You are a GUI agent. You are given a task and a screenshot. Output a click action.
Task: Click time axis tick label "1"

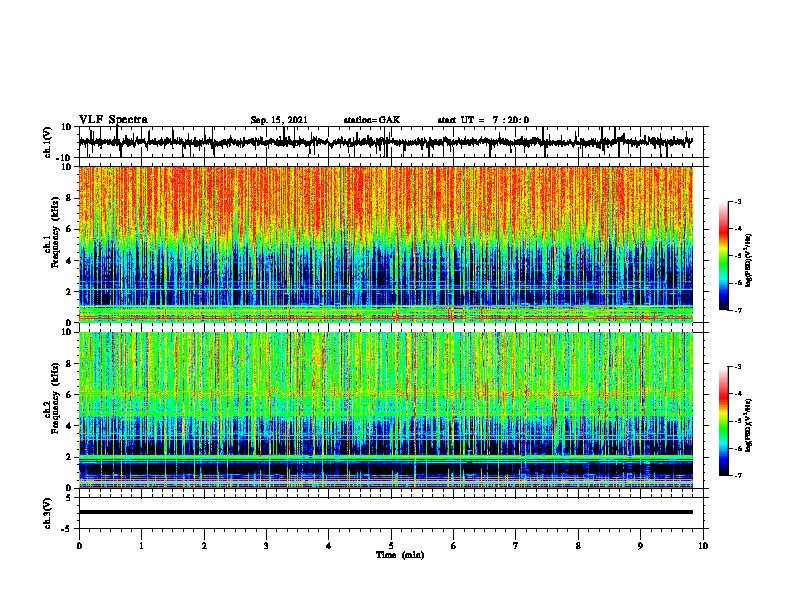141,546
